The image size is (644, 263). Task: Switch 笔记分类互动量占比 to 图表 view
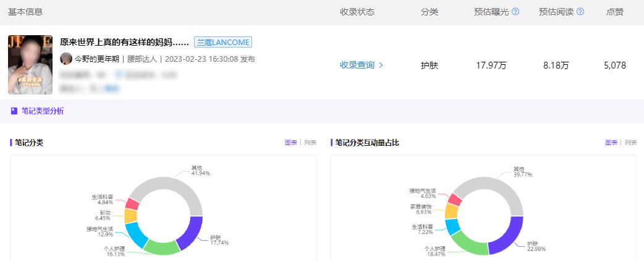pyautogui.click(x=611, y=143)
